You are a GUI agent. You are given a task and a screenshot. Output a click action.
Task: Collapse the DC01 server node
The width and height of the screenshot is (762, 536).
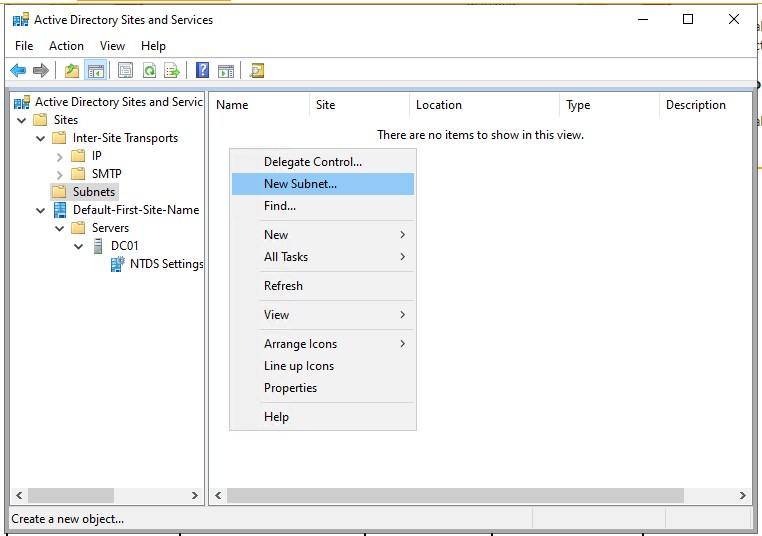[79, 246]
